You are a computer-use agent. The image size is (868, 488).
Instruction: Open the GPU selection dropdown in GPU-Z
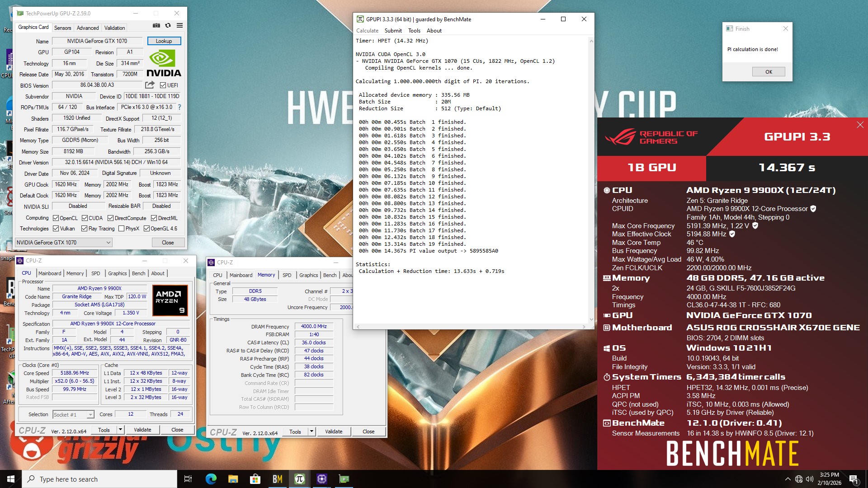(64, 243)
